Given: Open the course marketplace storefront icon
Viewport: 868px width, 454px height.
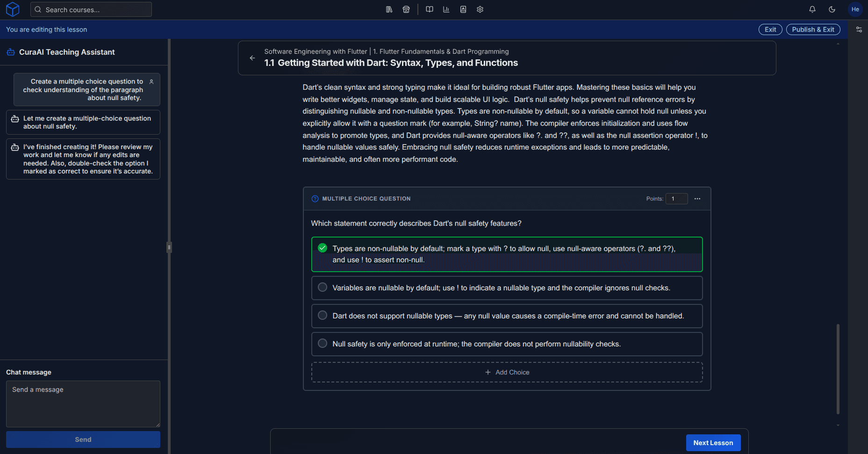Looking at the screenshot, I should (406, 9).
